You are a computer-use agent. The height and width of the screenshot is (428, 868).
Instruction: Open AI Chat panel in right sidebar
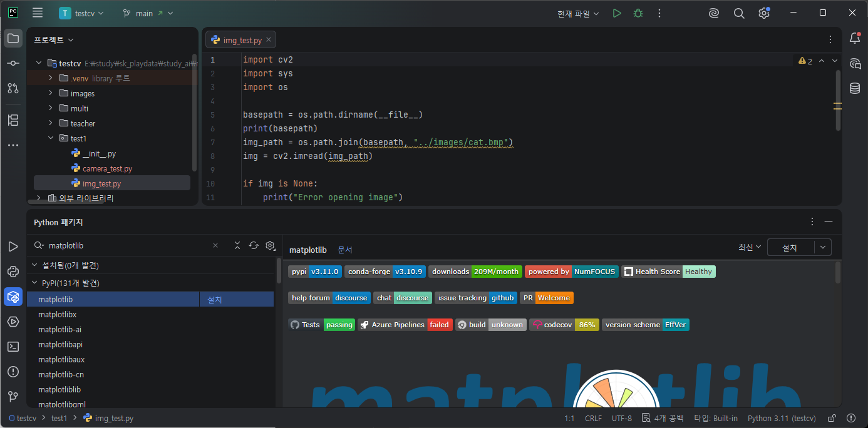coord(855,63)
